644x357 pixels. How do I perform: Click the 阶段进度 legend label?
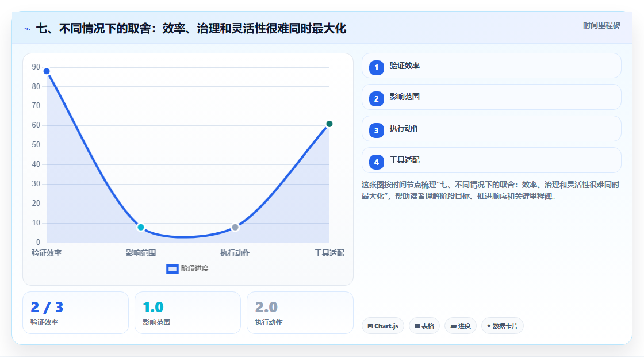195,268
